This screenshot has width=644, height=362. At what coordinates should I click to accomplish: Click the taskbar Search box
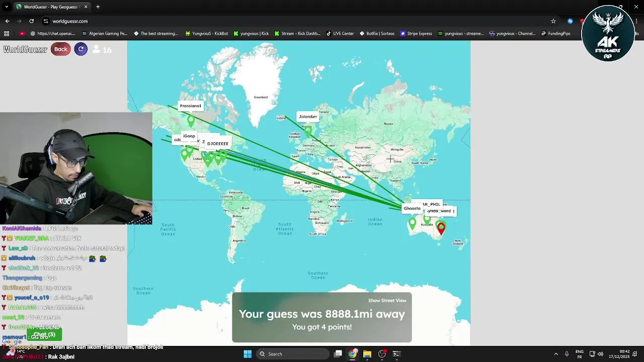point(292,354)
